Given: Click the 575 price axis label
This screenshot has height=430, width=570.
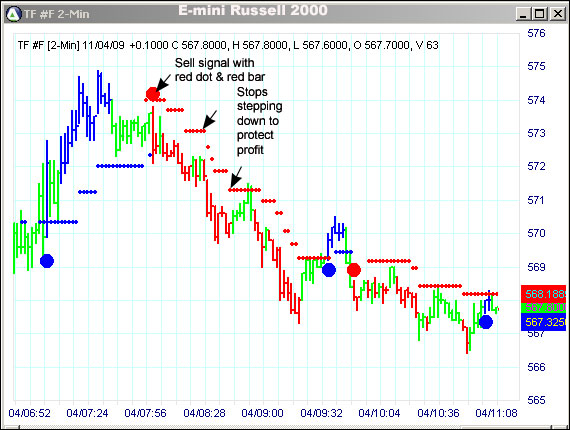Looking at the screenshot, I should [x=536, y=67].
